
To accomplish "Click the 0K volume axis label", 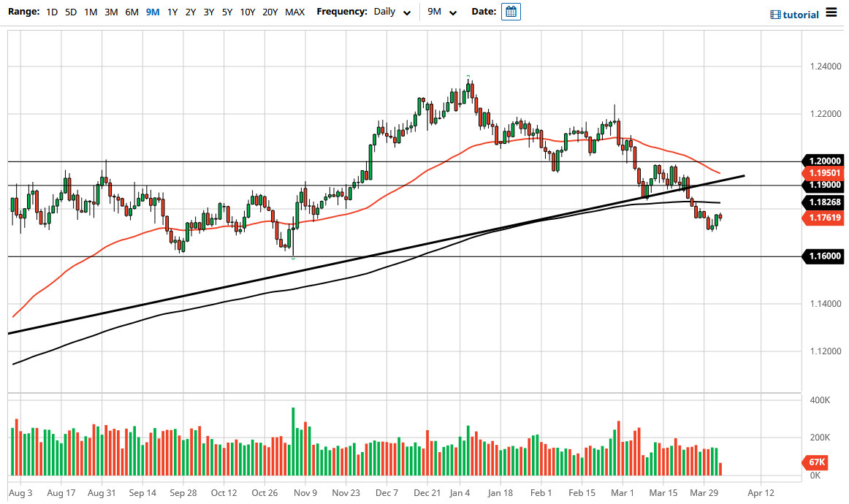I will (815, 476).
